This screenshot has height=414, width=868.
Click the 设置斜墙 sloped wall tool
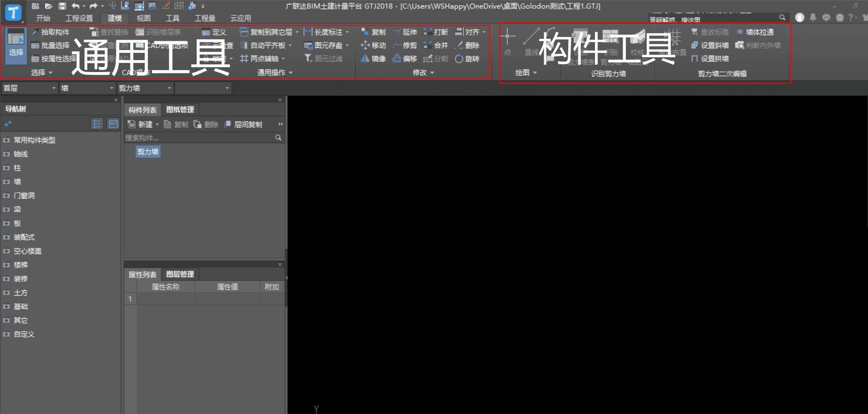(710, 45)
